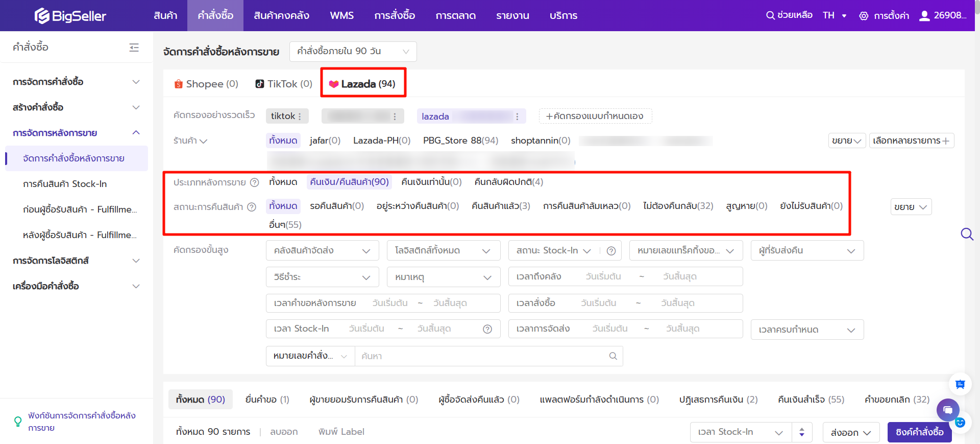980x444 pixels.
Task: Click +คัดกรองแบบกำหนดเอง custom filter button
Action: pos(595,116)
